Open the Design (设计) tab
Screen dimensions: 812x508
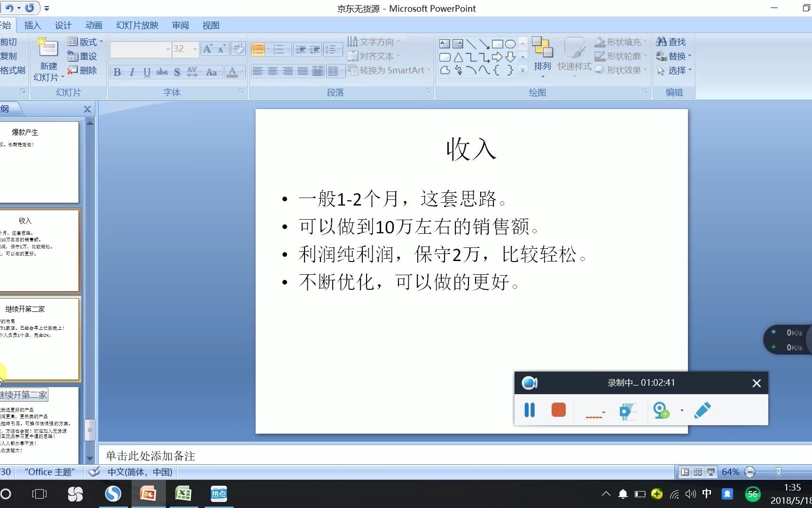pyautogui.click(x=63, y=25)
